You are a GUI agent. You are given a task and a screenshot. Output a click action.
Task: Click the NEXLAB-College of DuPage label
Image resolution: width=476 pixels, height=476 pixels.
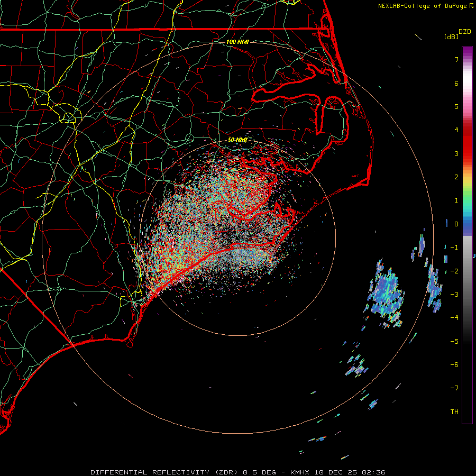[x=425, y=6]
